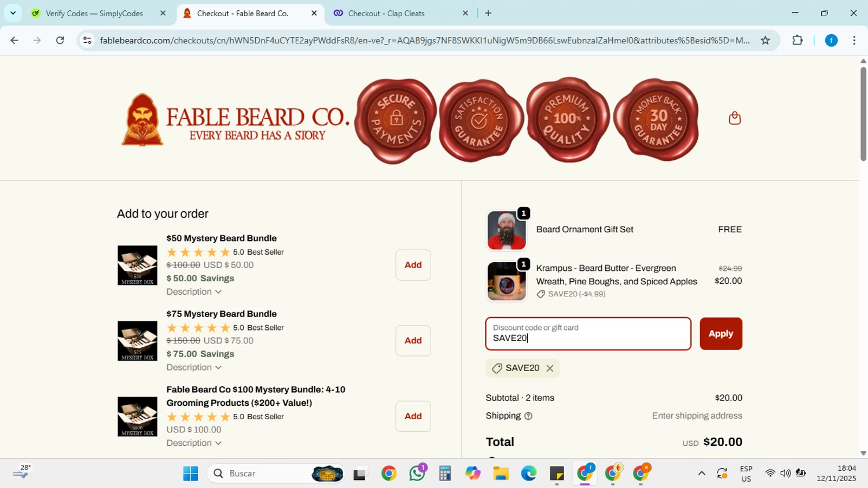Switch the ESP US keyboard language
This screenshot has width=868, height=488.
746,474
